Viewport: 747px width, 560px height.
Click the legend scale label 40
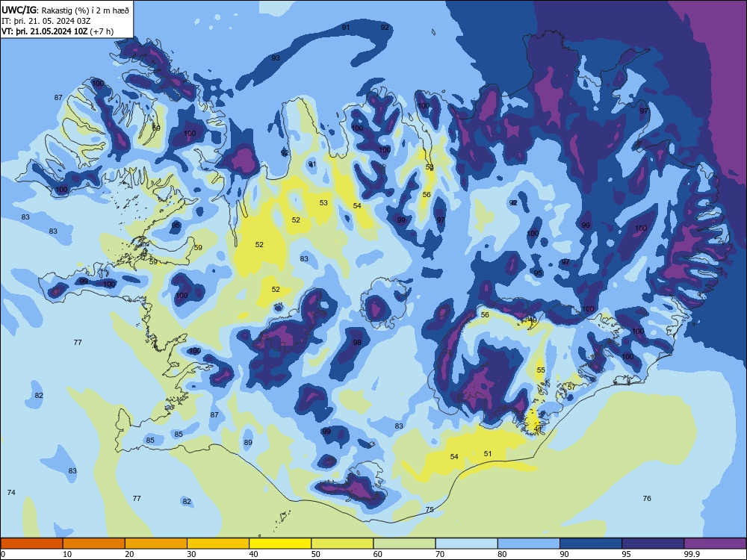(253, 554)
